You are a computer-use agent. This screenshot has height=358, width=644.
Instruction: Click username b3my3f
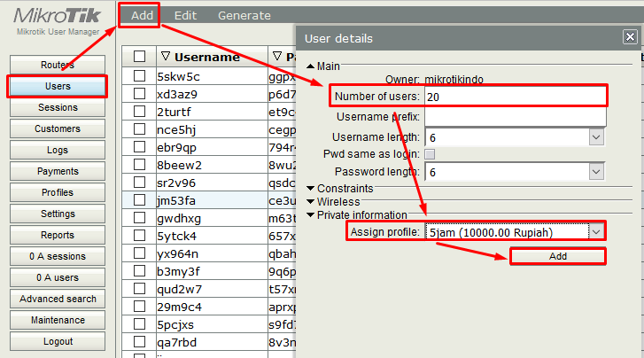(178, 271)
